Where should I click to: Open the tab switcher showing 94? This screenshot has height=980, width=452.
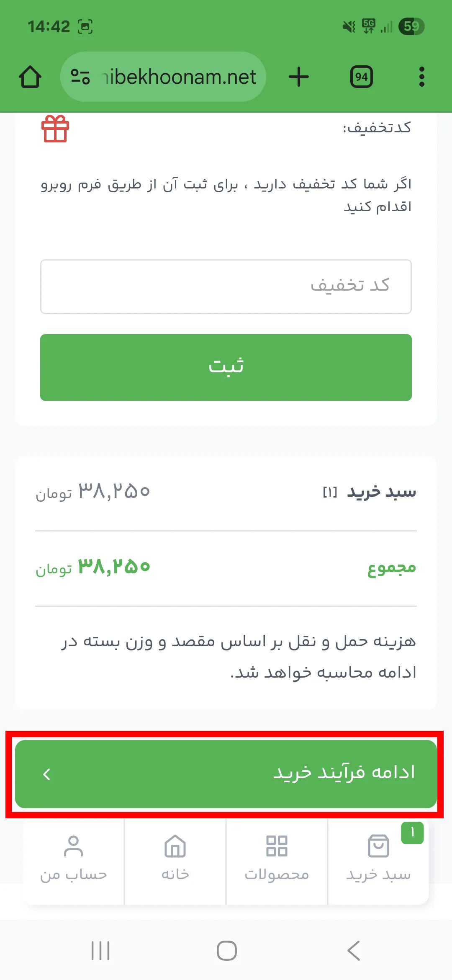pyautogui.click(x=361, y=77)
